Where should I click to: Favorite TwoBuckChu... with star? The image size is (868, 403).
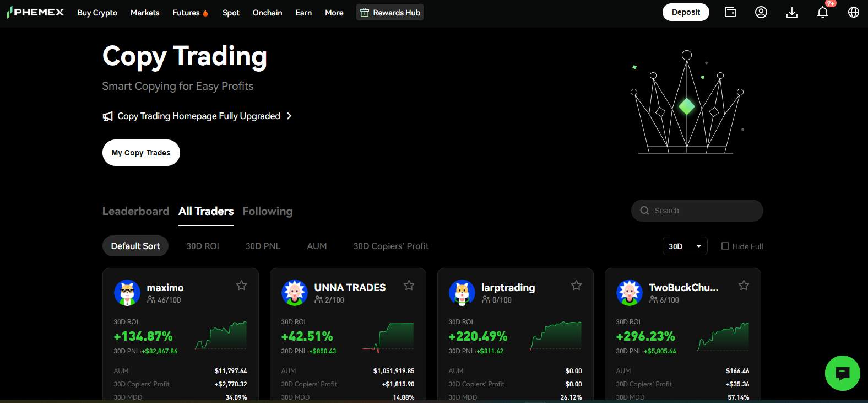click(x=744, y=285)
